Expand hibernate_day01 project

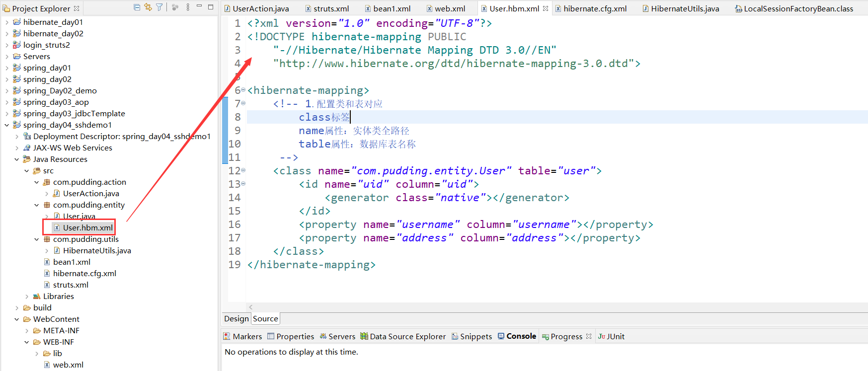click(x=6, y=22)
